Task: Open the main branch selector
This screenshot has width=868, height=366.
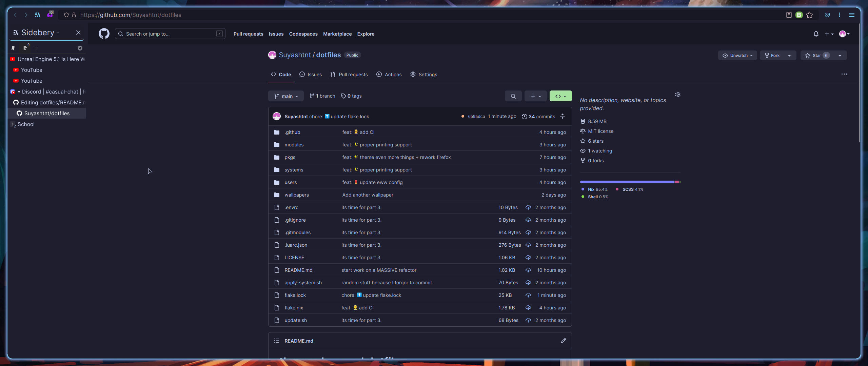Action: (x=286, y=96)
